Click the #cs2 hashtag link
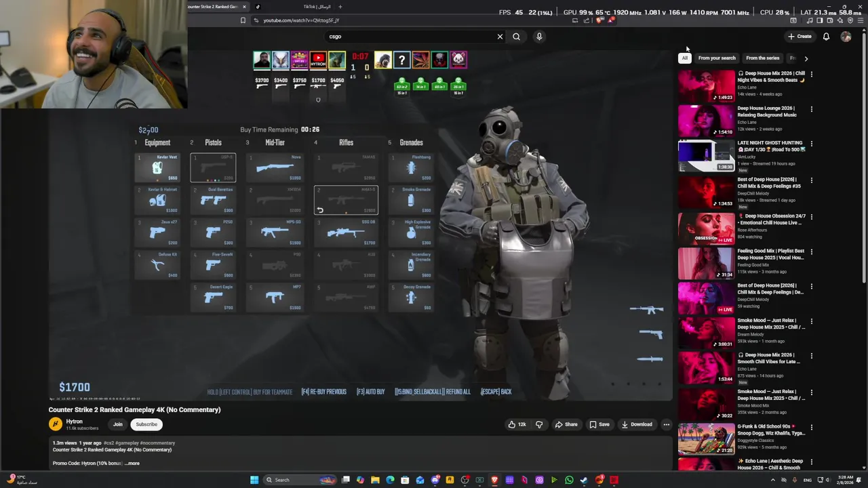 pos(111,443)
